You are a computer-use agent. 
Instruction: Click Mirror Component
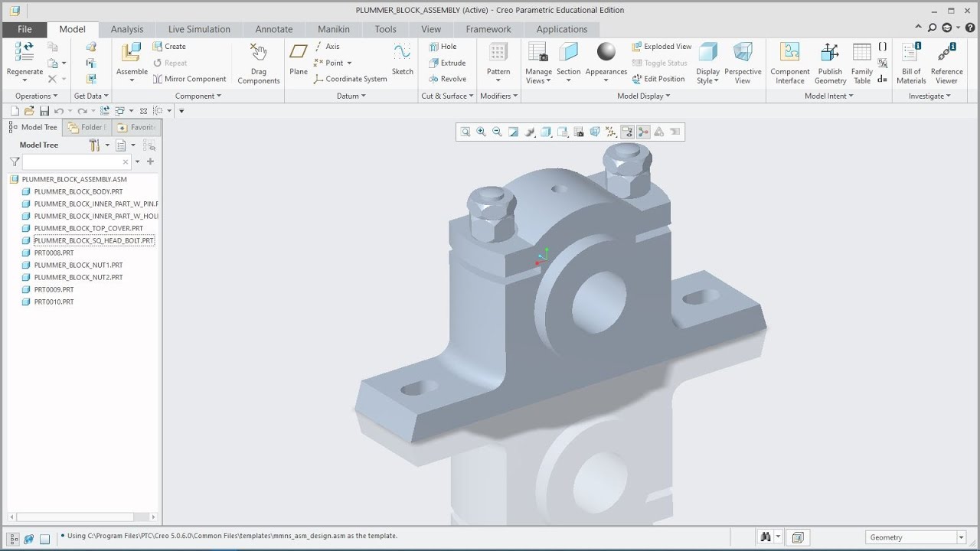click(x=189, y=79)
